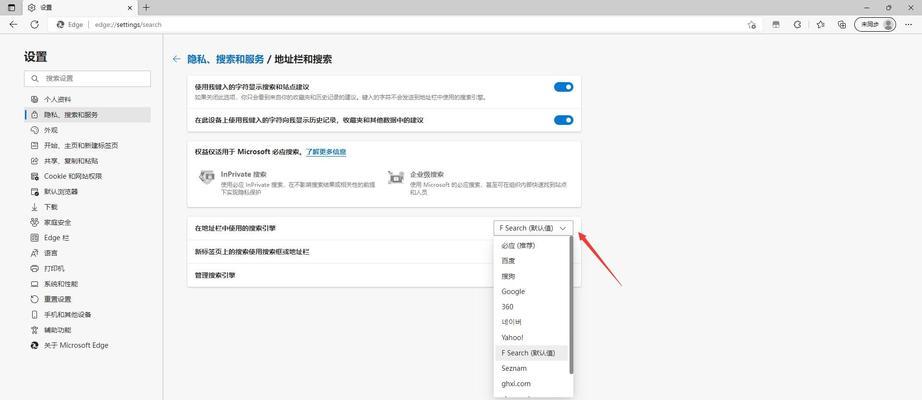Viewport: 922px width, 400px height.
Task: Open 外观 settings in sidebar
Action: pyautogui.click(x=88, y=130)
